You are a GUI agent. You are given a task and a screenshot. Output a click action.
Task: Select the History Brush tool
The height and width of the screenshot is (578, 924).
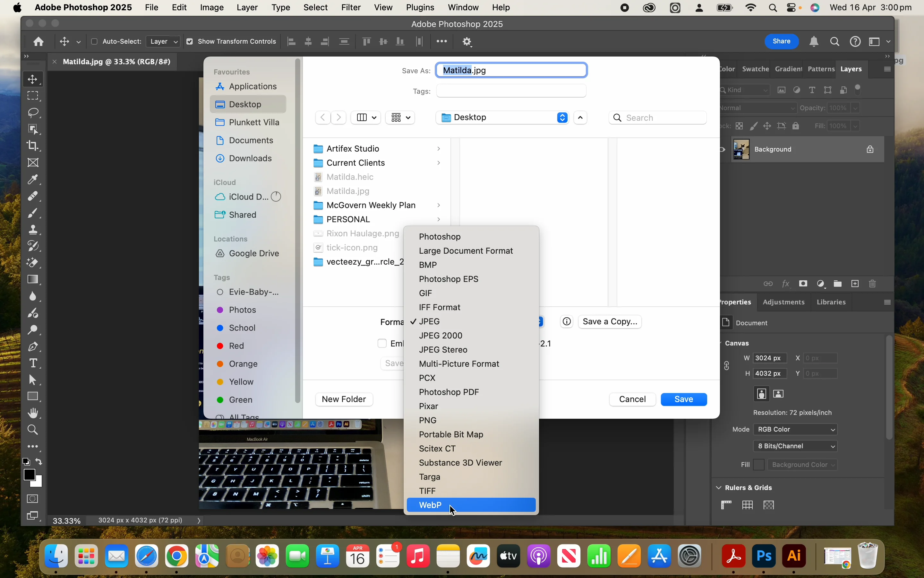(x=33, y=246)
